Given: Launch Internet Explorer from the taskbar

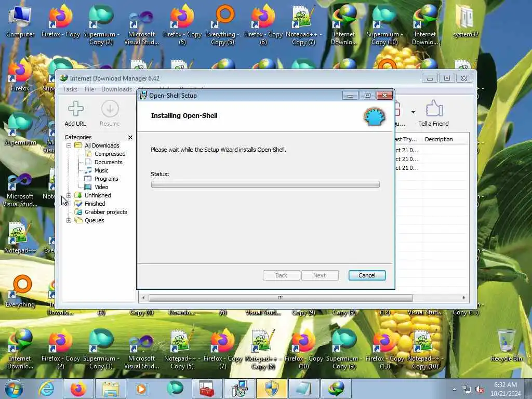Looking at the screenshot, I should tap(46, 389).
